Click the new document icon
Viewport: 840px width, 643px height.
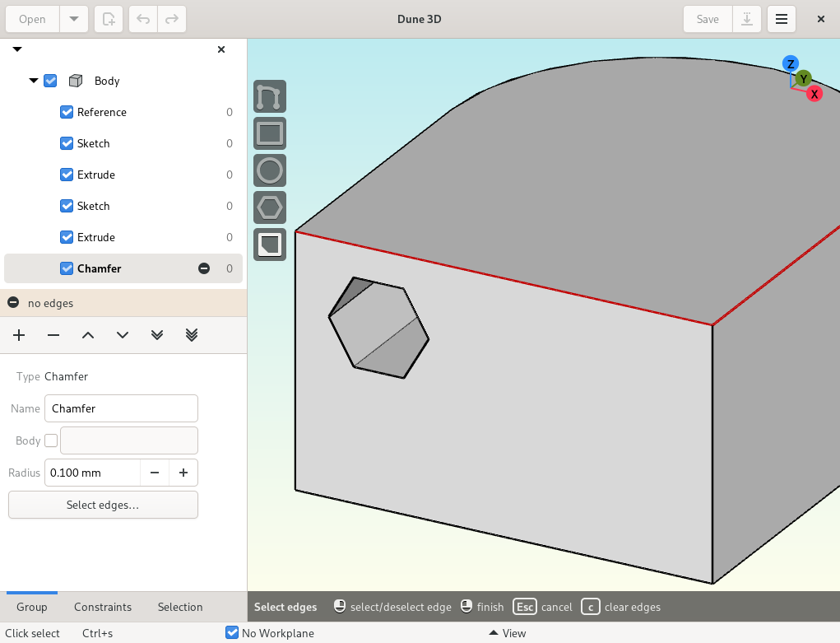point(109,19)
